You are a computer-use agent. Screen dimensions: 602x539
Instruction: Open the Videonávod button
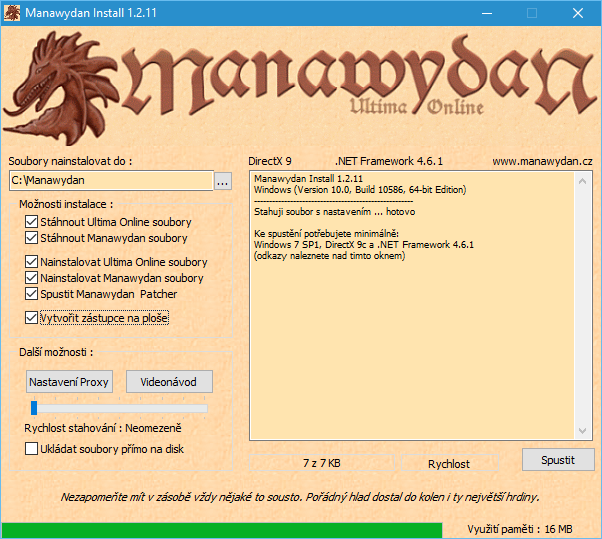(x=169, y=382)
